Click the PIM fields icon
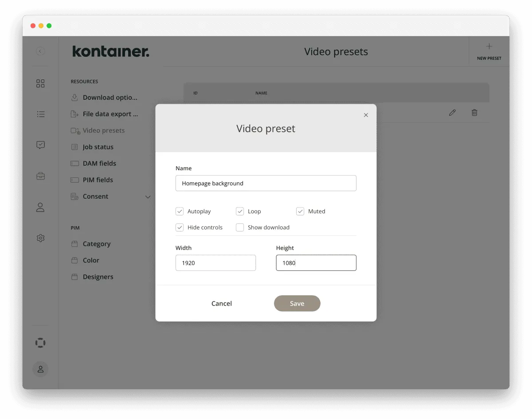Viewport: 532px width, 419px height. 74,180
